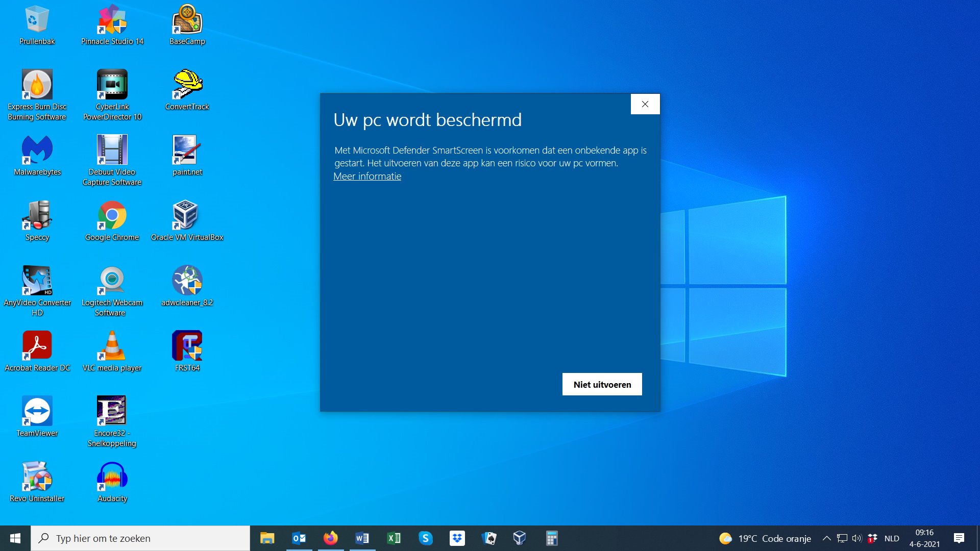Viewport: 980px width, 551px height.
Task: Click the Speccy desktop icon
Action: point(37,221)
